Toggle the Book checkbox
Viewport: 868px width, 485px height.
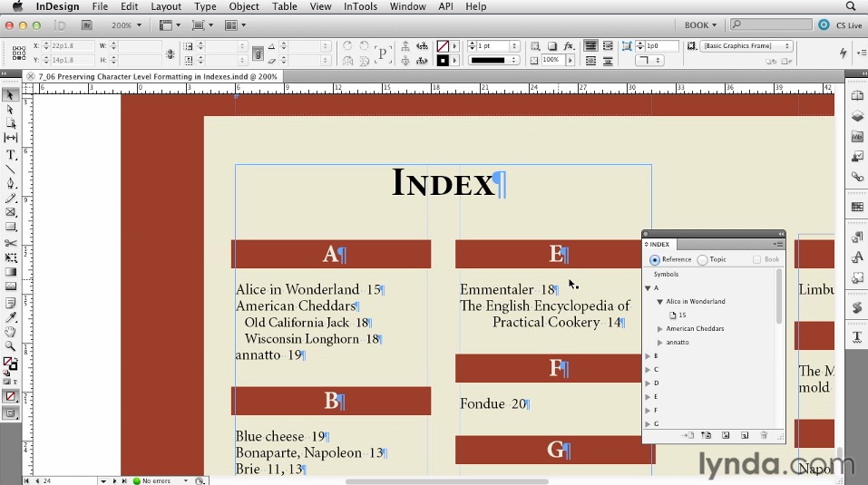pyautogui.click(x=756, y=259)
